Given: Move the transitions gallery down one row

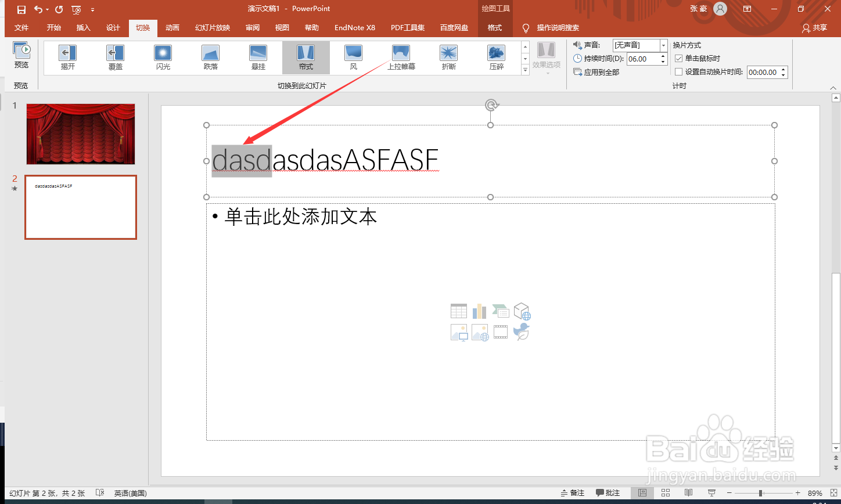Looking at the screenshot, I should (x=526, y=59).
